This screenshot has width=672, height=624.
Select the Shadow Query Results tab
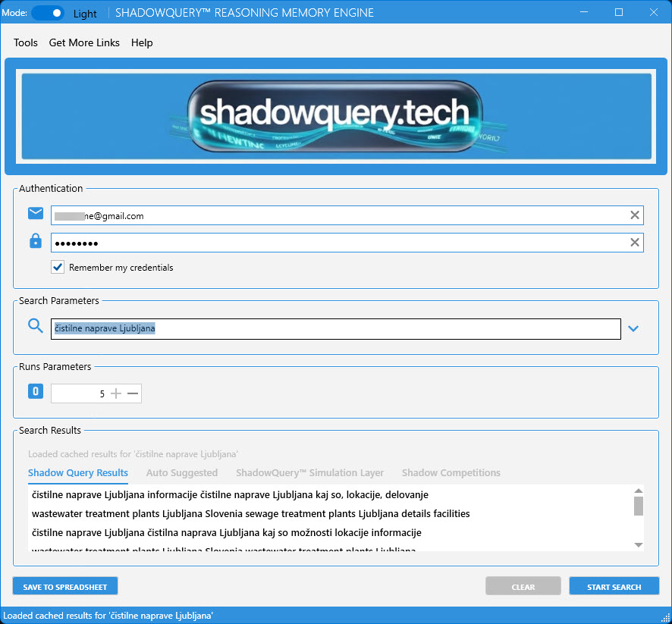tap(78, 473)
